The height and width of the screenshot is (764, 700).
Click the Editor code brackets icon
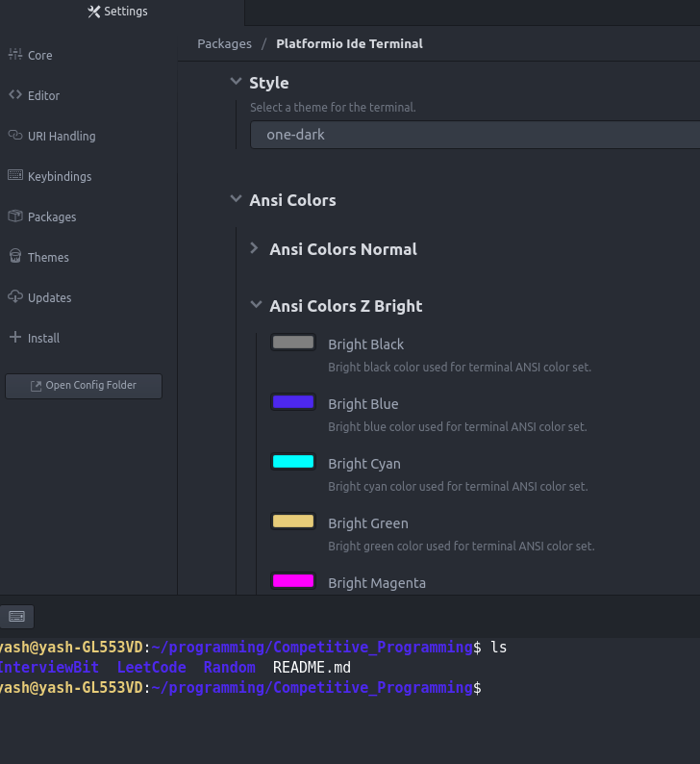pyautogui.click(x=14, y=95)
